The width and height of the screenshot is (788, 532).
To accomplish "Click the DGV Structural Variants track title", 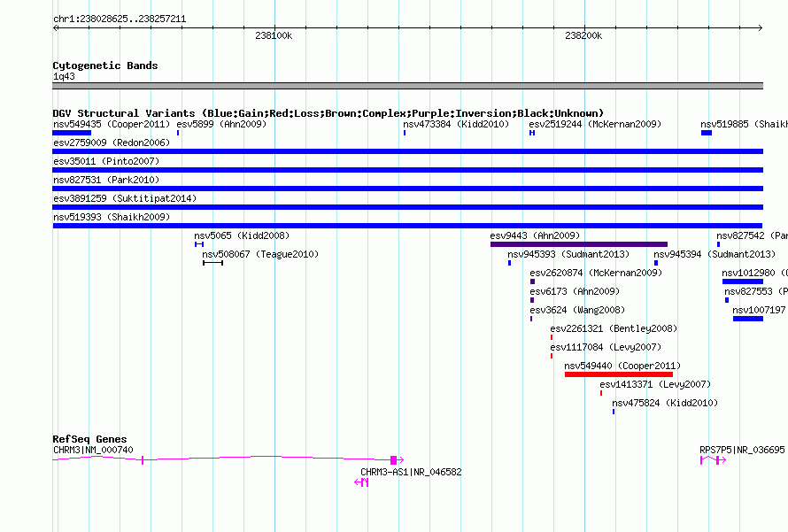I will click(x=328, y=113).
